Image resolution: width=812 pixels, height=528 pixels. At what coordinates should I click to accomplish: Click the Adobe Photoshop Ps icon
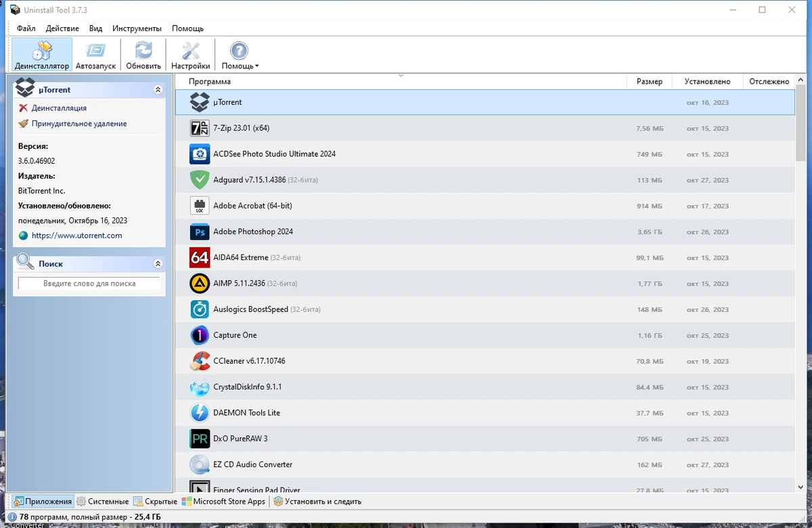[x=200, y=232]
